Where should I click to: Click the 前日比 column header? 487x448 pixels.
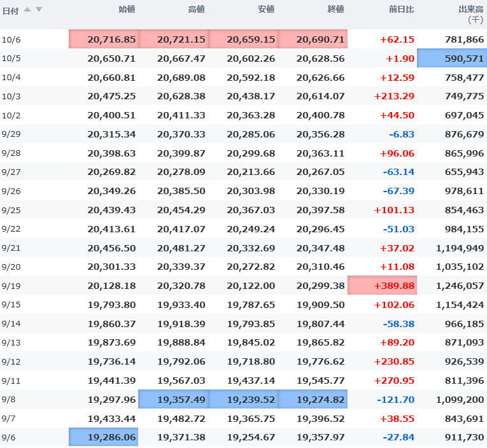tap(401, 10)
